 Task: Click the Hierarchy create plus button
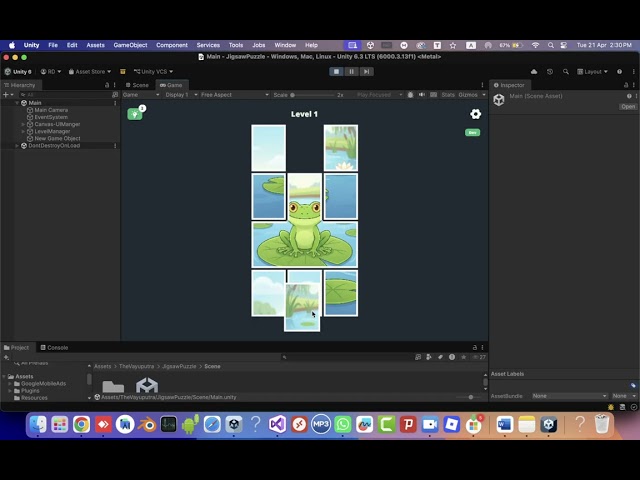[x=6, y=95]
